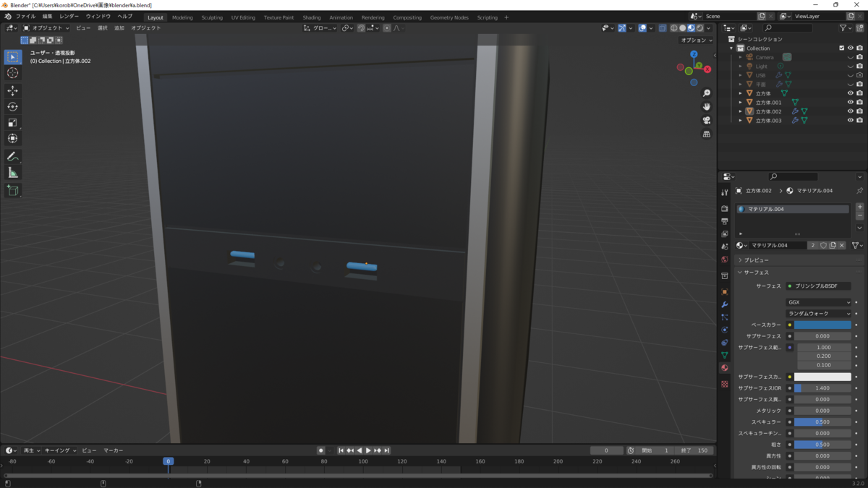The height and width of the screenshot is (488, 868).
Task: Click the material user count 2 button
Action: coord(813,246)
